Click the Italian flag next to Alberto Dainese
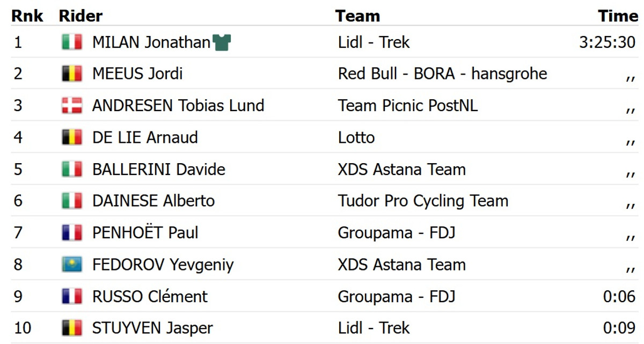The image size is (644, 344). pos(72,201)
